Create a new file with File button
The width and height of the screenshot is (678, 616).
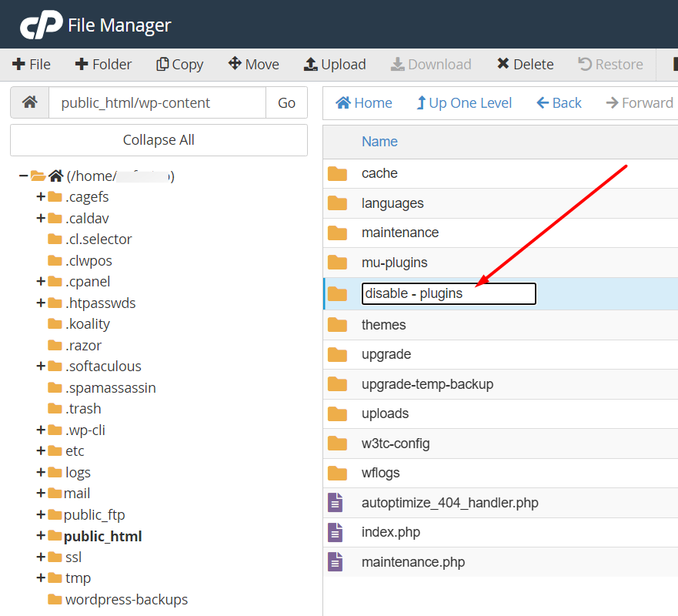point(31,65)
